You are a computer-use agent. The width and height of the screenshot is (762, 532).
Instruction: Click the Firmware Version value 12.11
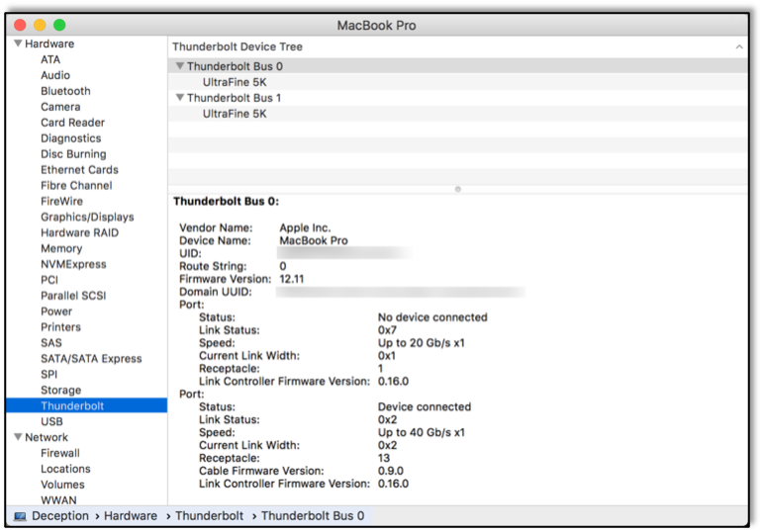click(292, 279)
